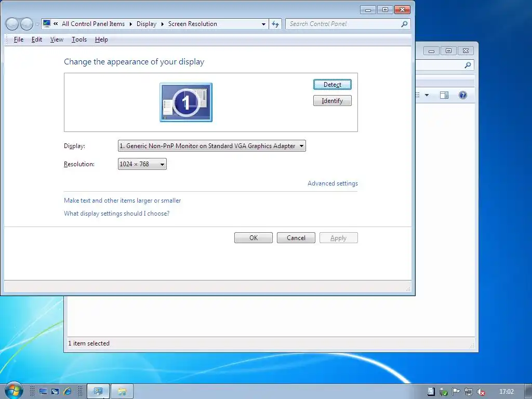Click the Windows Explorer taskbar button

coord(122,392)
